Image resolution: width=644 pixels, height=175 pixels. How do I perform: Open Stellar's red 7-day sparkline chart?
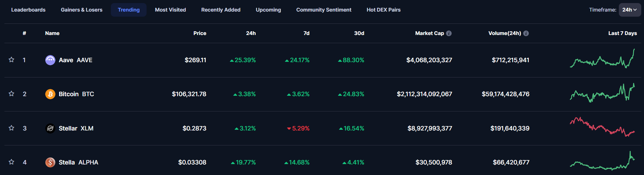click(602, 127)
